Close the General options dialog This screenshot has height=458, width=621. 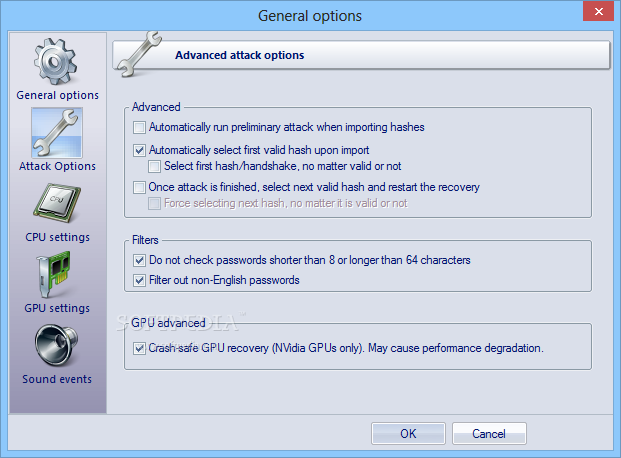coord(598,11)
